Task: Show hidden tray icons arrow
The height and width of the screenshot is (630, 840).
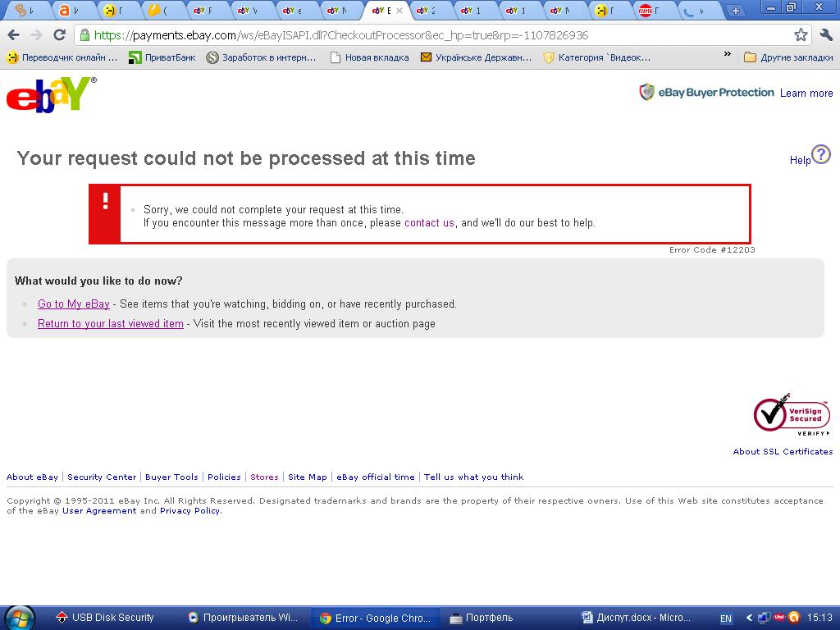Action: point(749,618)
